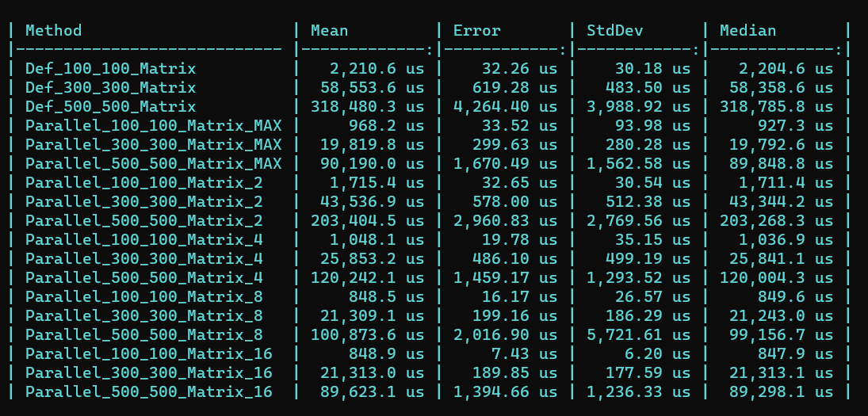This screenshot has height=416, width=868.
Task: Click the Method column header
Action: [x=53, y=31]
